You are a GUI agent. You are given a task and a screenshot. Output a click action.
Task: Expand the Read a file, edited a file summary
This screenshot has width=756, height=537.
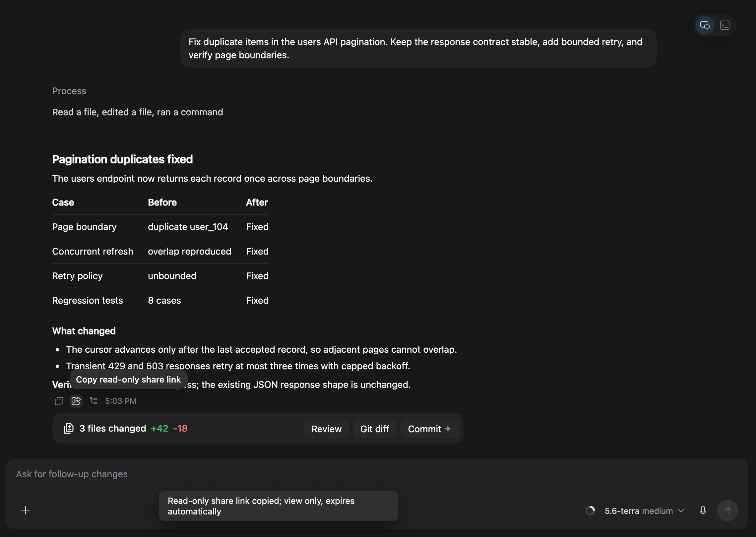137,112
